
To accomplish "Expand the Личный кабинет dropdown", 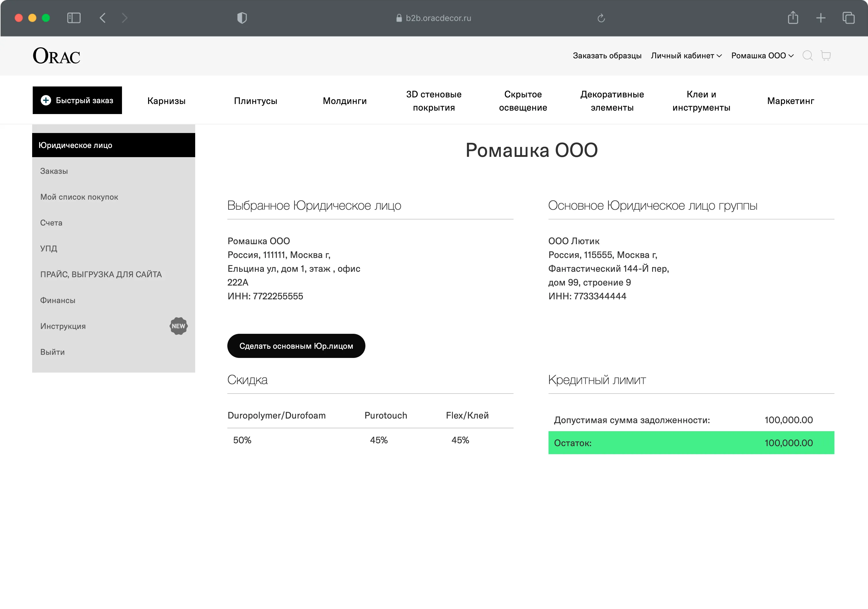I will pyautogui.click(x=686, y=56).
